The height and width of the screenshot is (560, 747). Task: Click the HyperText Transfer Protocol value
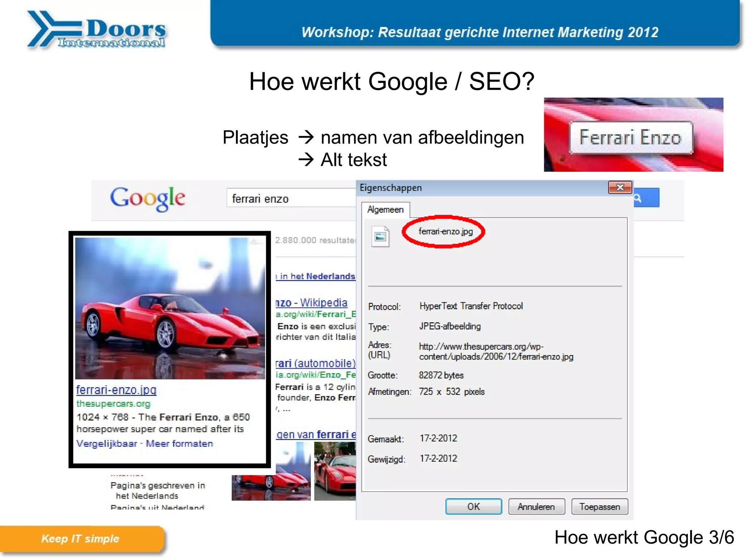pos(471,306)
